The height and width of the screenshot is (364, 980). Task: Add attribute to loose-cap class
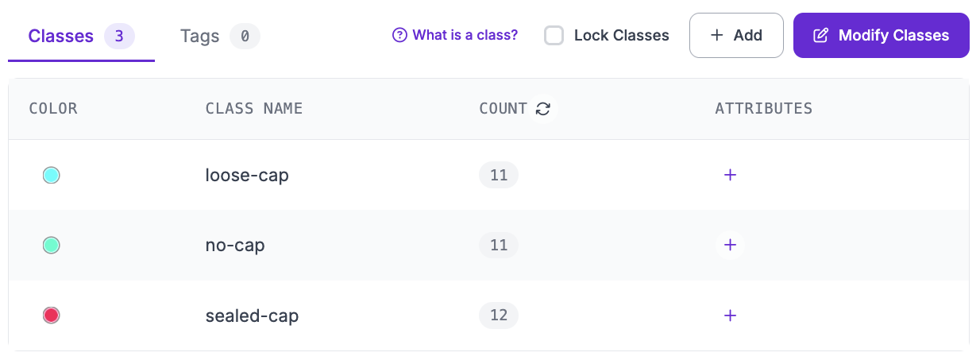(x=731, y=175)
